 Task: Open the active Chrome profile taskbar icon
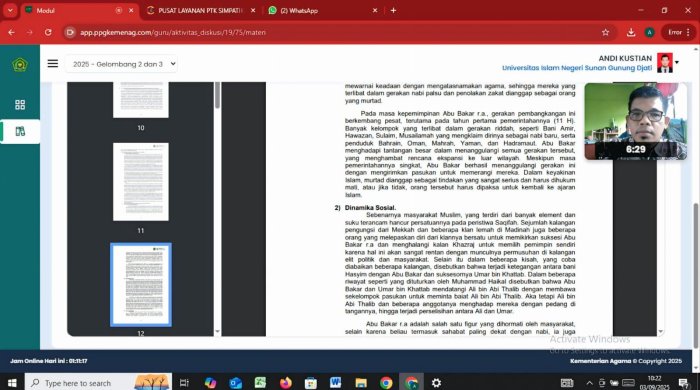(x=412, y=383)
